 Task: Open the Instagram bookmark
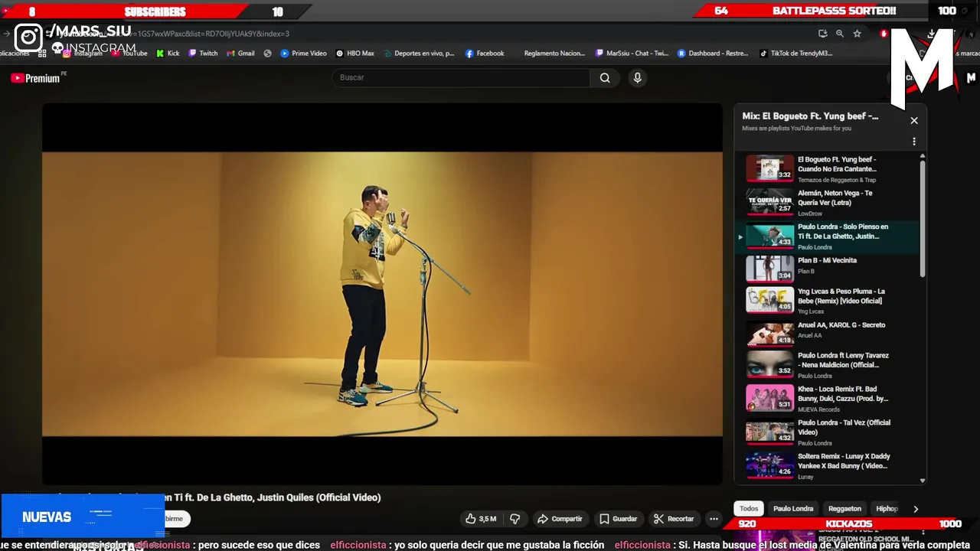tap(83, 54)
